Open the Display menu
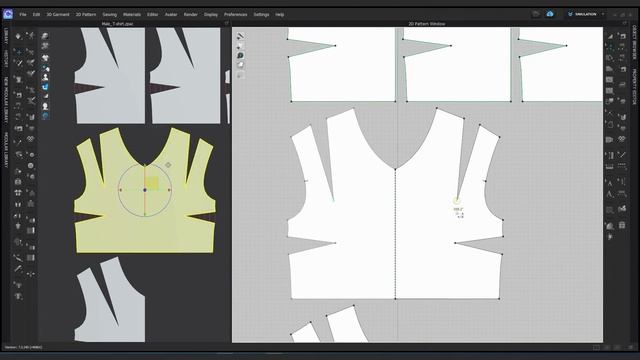Image resolution: width=640 pixels, height=360 pixels. pyautogui.click(x=211, y=14)
